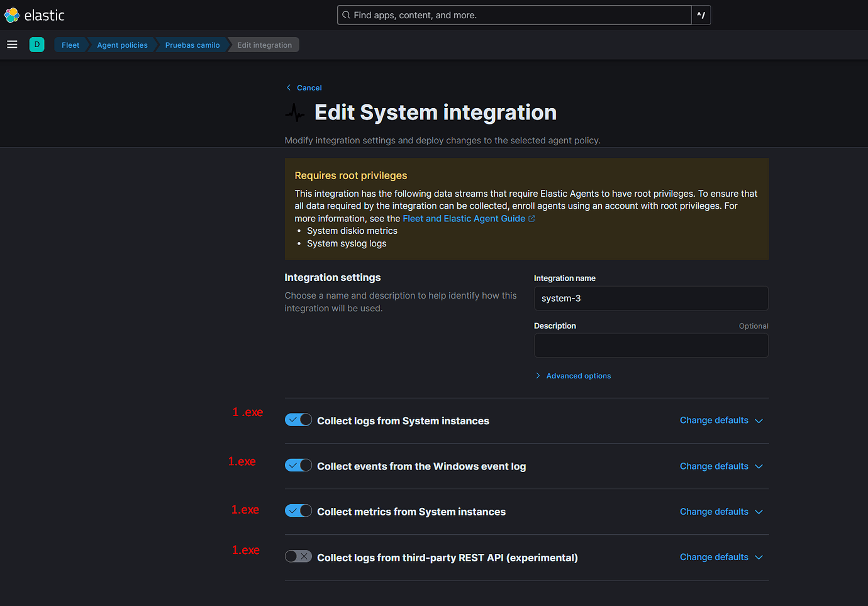Click the Cancel link
This screenshot has width=868, height=606.
pyautogui.click(x=309, y=87)
